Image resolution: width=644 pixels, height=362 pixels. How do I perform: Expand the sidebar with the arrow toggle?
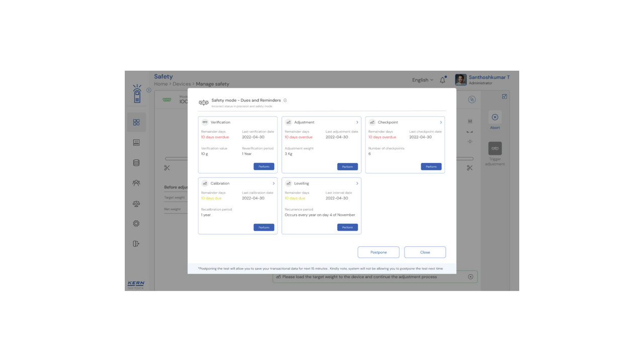(149, 90)
